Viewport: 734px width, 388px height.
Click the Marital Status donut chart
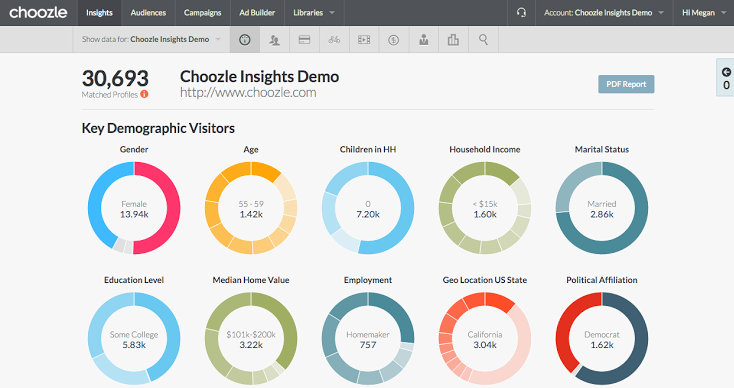pyautogui.click(x=602, y=208)
